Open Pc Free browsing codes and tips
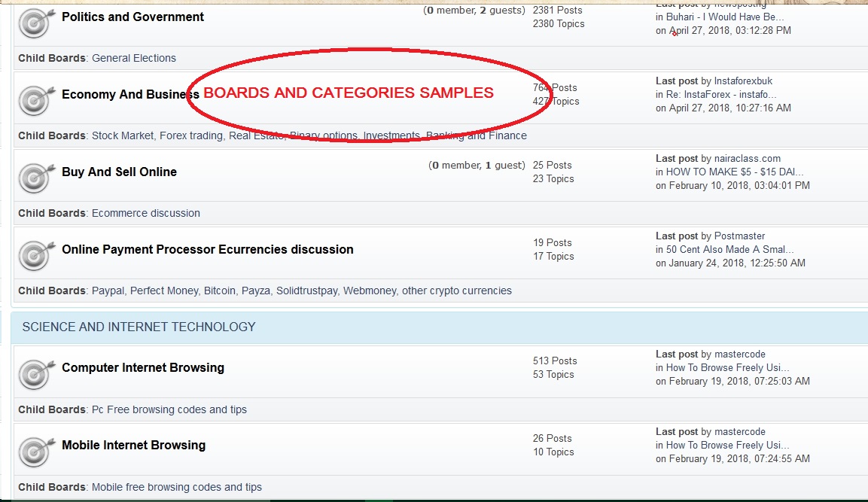 click(x=169, y=409)
